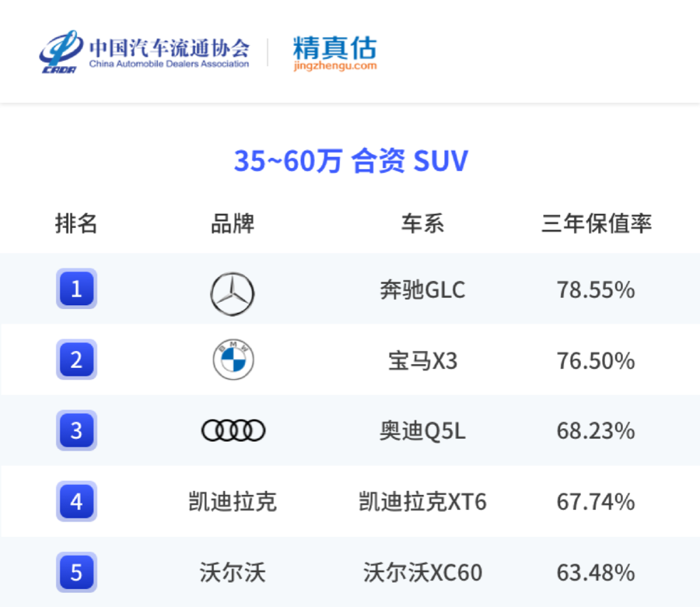Screen dimensions: 700x607
Task: Click the 三年保值率 column header
Action: [x=596, y=223]
